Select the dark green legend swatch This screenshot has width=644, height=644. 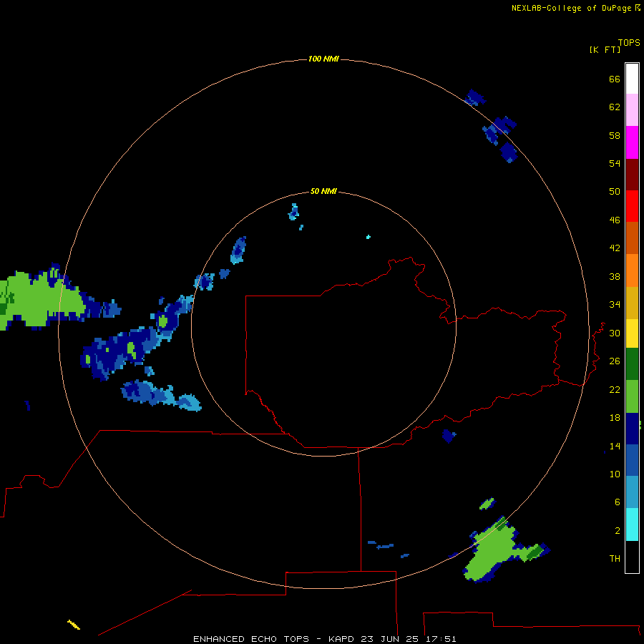[x=632, y=364]
